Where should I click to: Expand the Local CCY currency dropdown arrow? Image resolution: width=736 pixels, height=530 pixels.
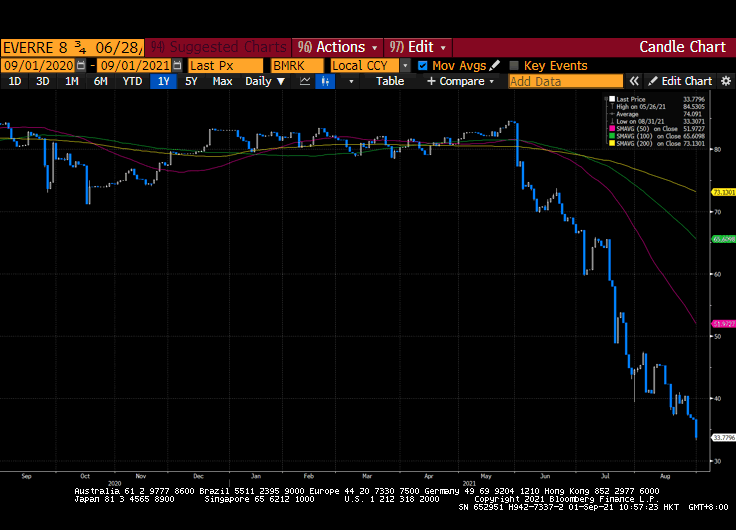point(405,66)
